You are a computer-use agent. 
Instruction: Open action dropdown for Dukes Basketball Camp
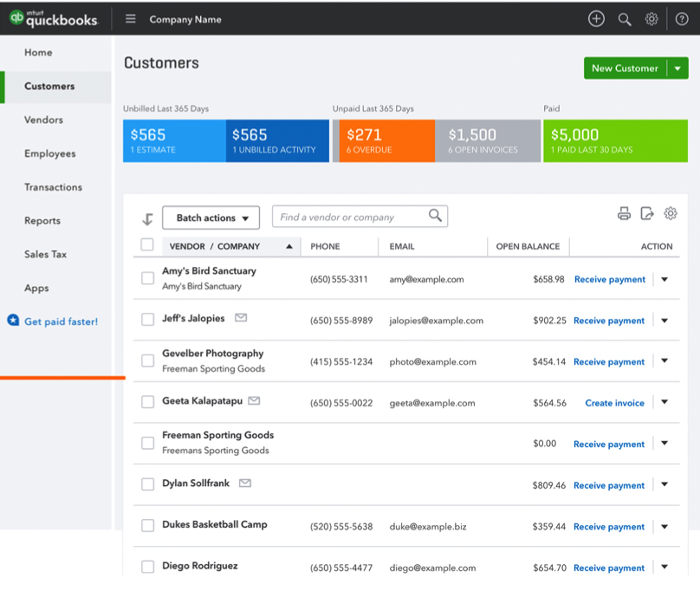[664, 527]
